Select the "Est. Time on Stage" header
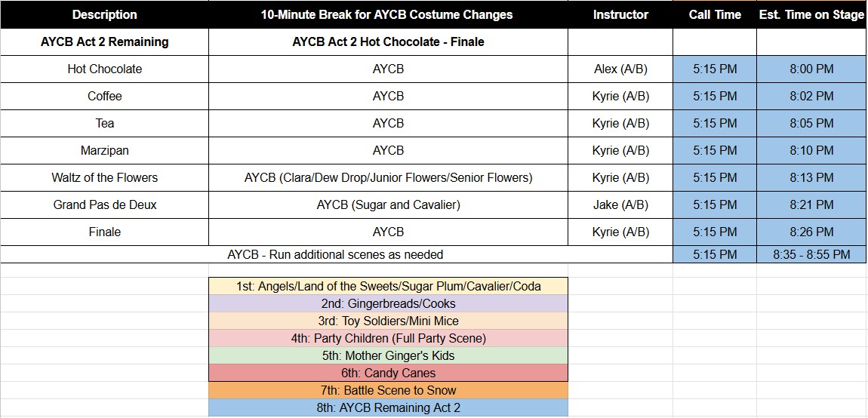 [x=811, y=14]
